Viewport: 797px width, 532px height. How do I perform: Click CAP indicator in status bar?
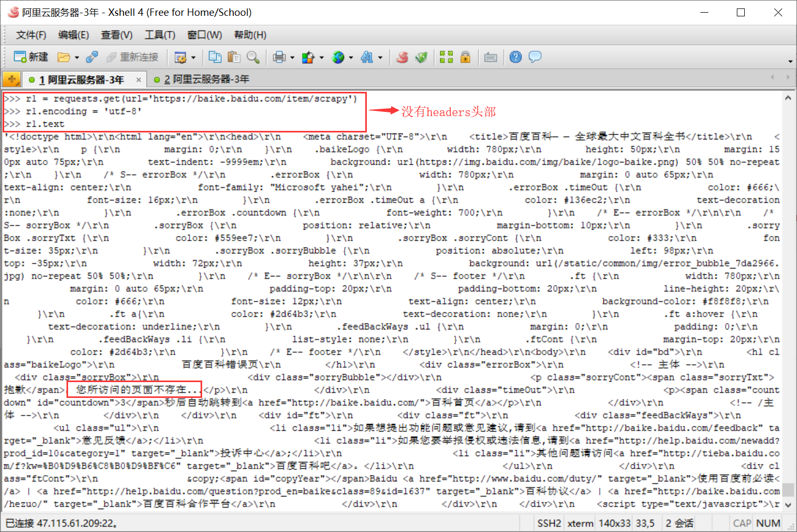[742, 524]
